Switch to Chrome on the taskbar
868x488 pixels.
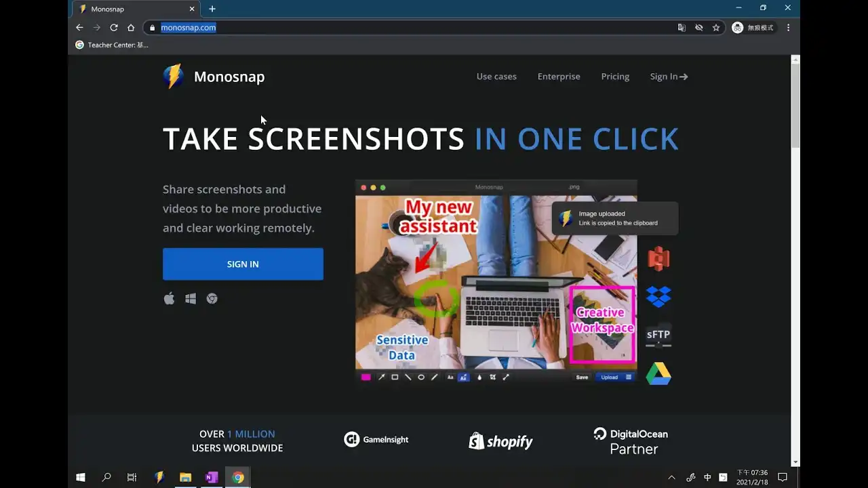click(x=238, y=477)
